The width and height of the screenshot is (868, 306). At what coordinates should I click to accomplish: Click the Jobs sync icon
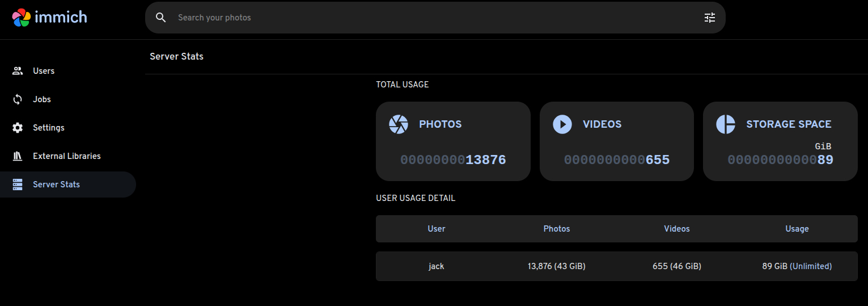coord(18,99)
